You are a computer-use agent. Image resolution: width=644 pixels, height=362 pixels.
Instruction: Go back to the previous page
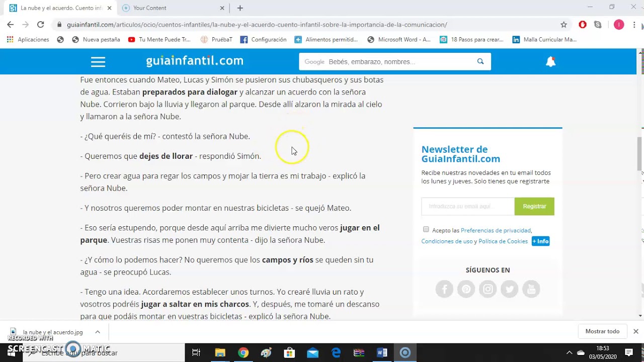[x=11, y=25]
